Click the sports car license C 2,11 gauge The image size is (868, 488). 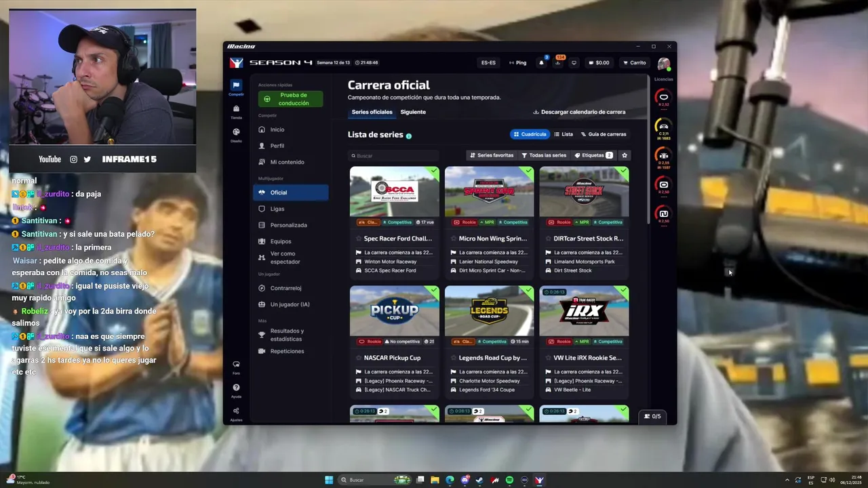[664, 127]
